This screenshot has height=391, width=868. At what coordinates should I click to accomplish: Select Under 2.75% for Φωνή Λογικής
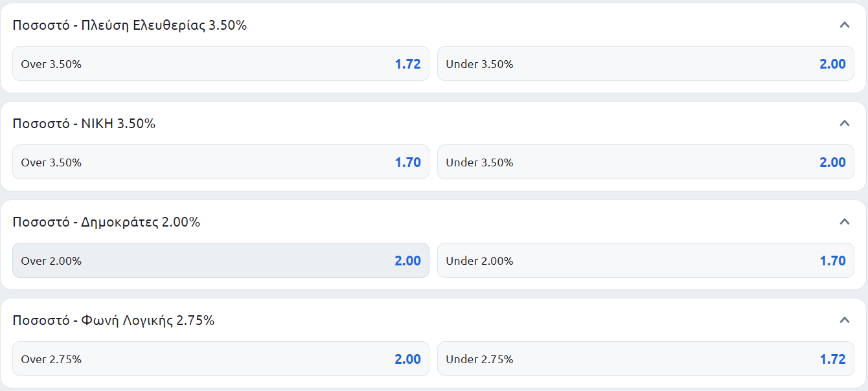(646, 359)
